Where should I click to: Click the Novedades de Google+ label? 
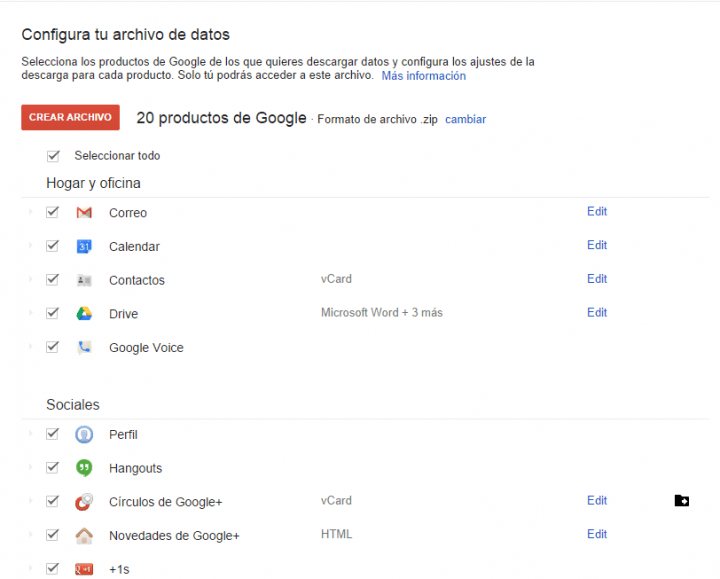174,536
